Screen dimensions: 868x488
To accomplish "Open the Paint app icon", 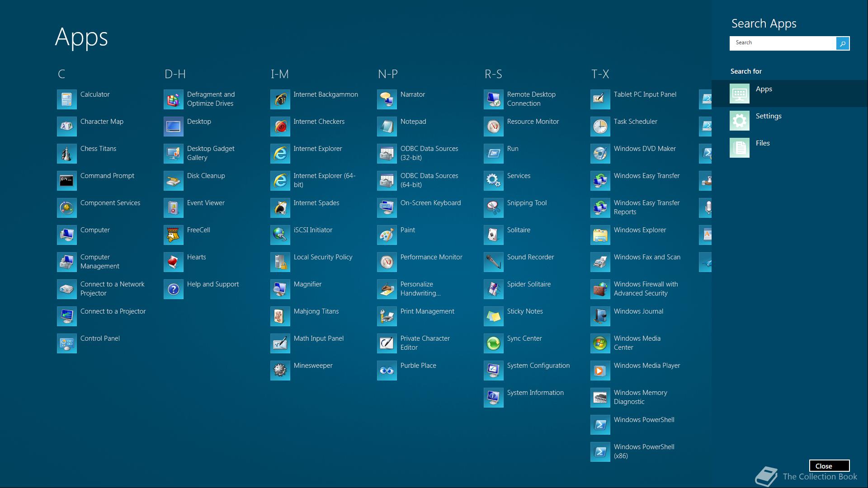I will (x=387, y=235).
